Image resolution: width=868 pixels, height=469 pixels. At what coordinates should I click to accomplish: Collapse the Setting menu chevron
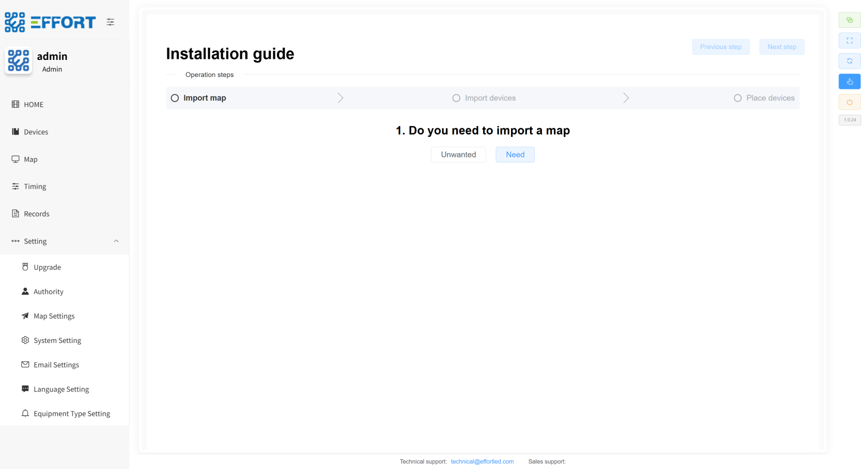[x=116, y=241]
